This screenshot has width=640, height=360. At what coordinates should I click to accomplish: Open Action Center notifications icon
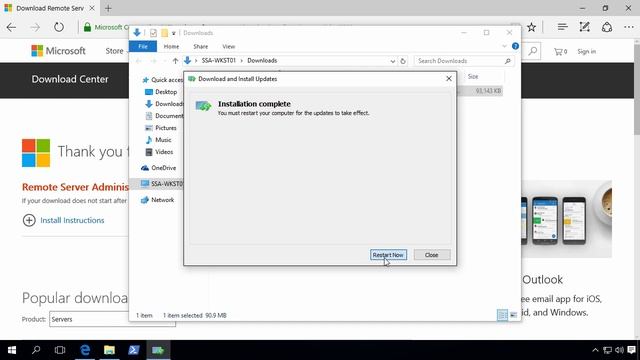click(x=632, y=350)
